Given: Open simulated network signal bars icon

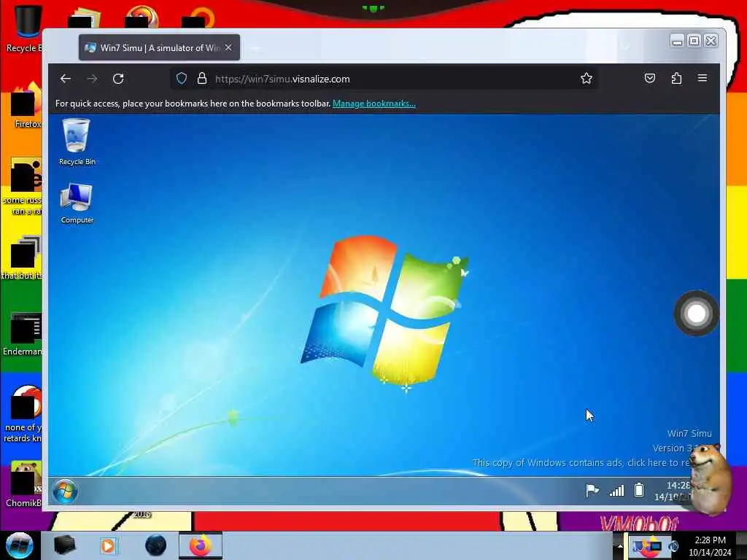Looking at the screenshot, I should [x=616, y=491].
